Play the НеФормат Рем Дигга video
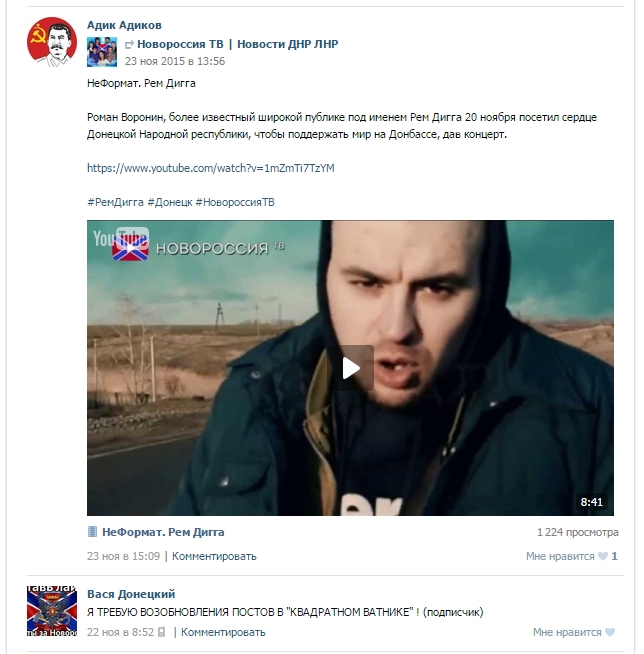This screenshot has width=644, height=654. tap(350, 368)
